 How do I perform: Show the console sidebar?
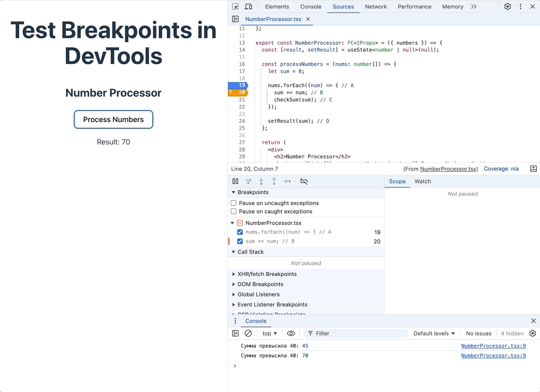pos(235,333)
